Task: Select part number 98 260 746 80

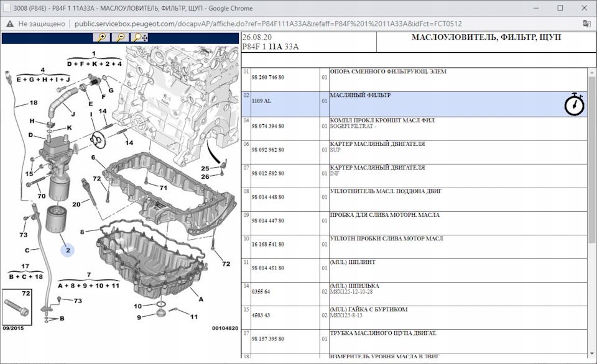Action: (268, 77)
